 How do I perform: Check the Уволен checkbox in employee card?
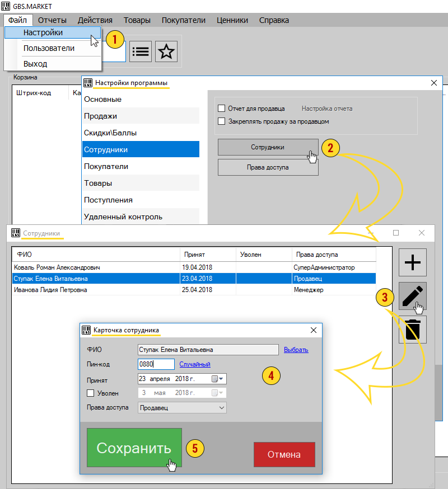coord(91,393)
